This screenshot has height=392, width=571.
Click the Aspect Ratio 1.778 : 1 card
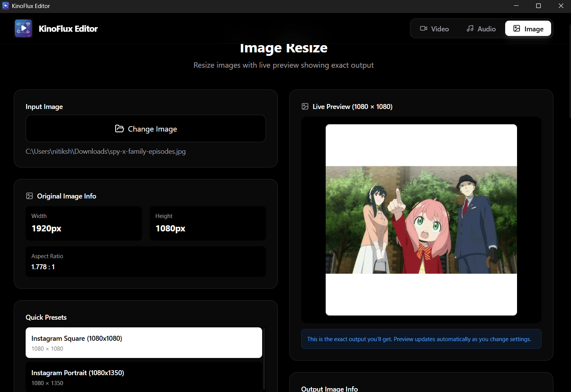(x=145, y=262)
